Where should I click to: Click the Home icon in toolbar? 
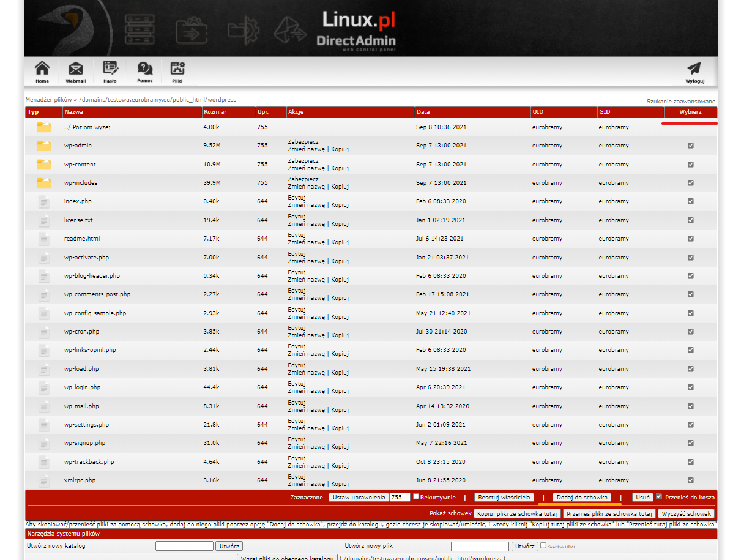coord(42,69)
